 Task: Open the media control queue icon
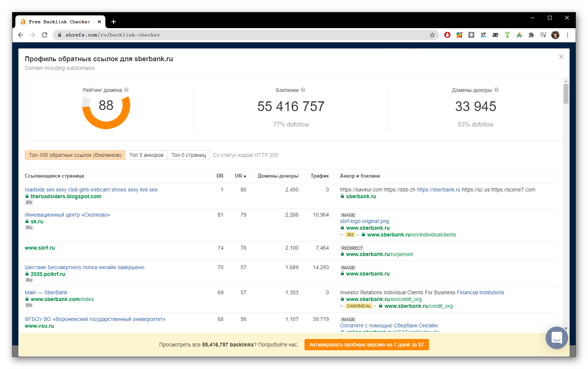point(543,35)
